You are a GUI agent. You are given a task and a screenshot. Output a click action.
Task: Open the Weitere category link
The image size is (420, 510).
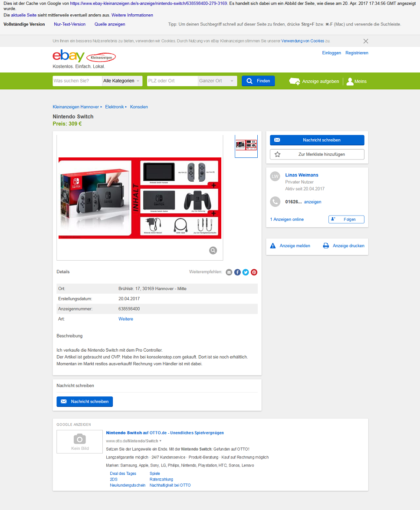(126, 319)
